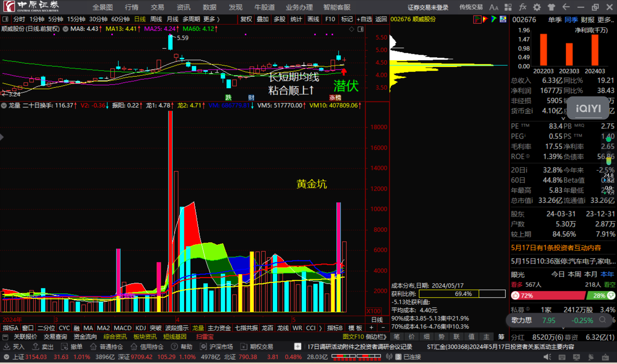The image size is (617, 364).
Task: Select the MACD indicator tab
Action: click(122, 328)
